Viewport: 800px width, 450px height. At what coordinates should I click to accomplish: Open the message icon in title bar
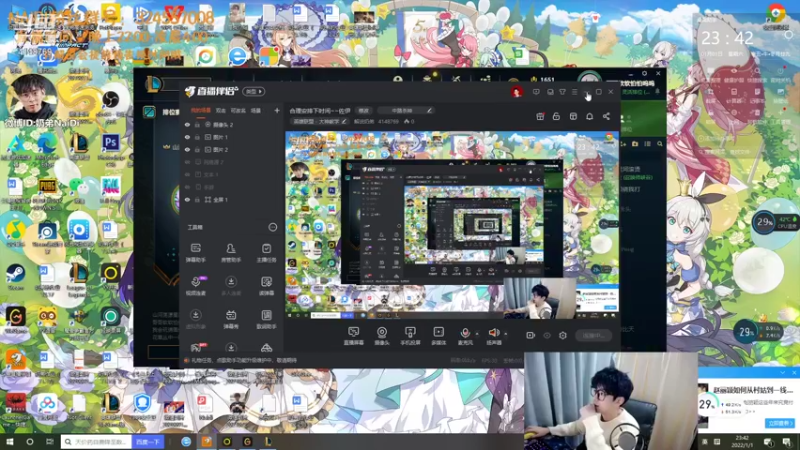[x=536, y=92]
